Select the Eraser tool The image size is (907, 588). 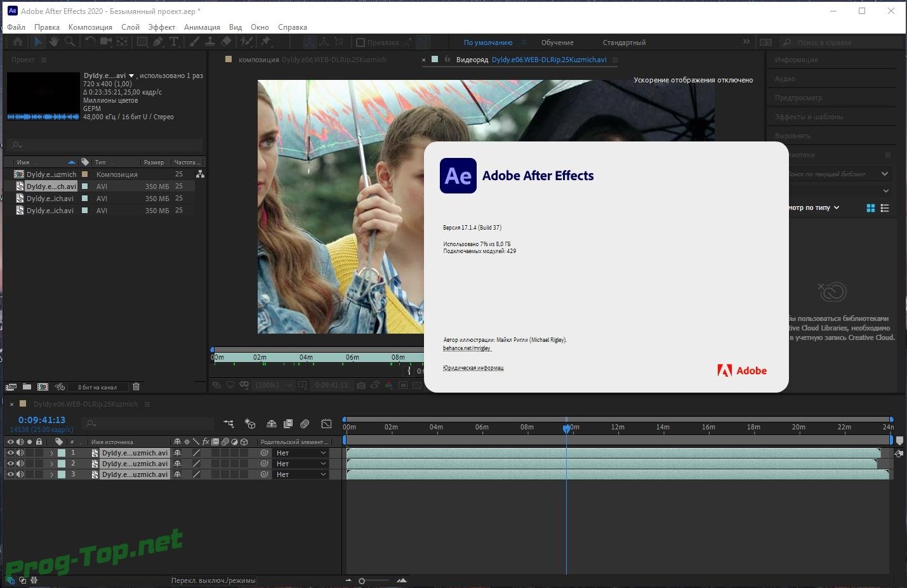coord(226,42)
